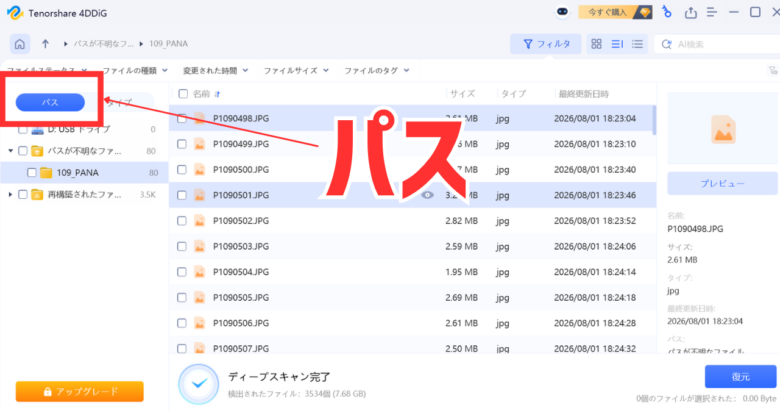Click the file list vertical scrollbar
The image size is (780, 410).
pos(654,119)
